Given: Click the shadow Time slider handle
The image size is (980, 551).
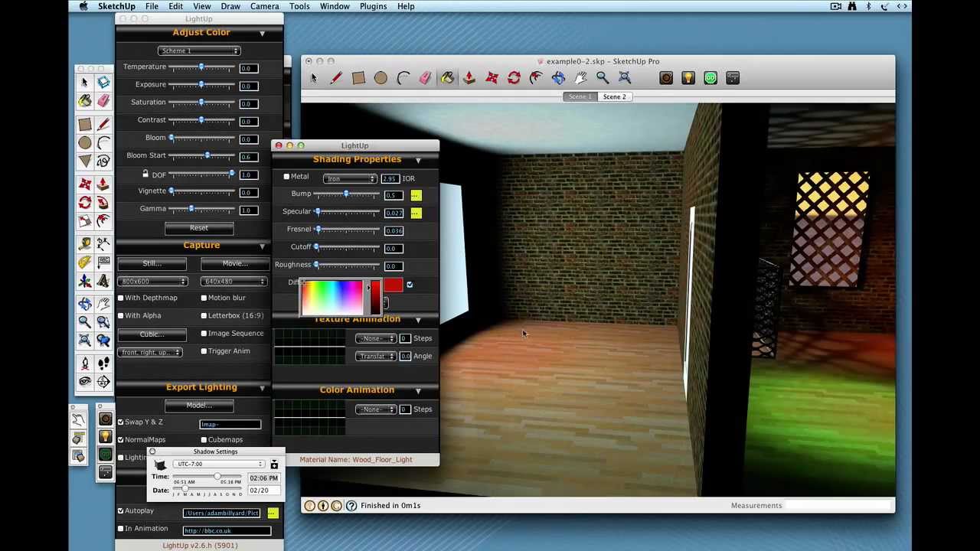Looking at the screenshot, I should [217, 477].
